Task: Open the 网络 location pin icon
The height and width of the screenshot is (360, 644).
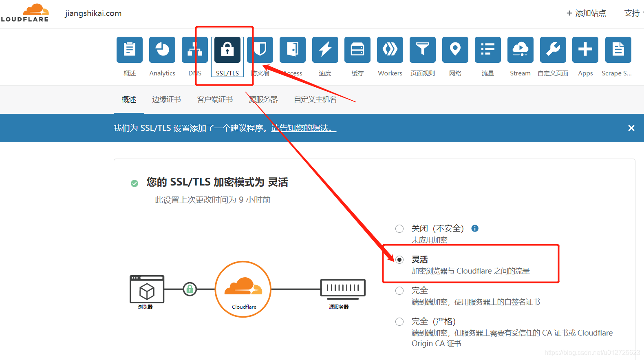Action: [x=455, y=50]
